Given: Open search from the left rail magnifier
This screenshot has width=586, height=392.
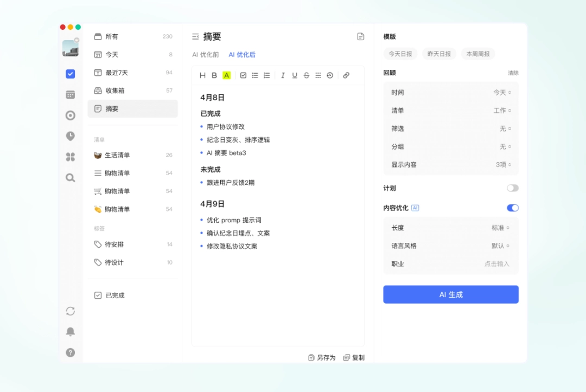Looking at the screenshot, I should pyautogui.click(x=70, y=178).
